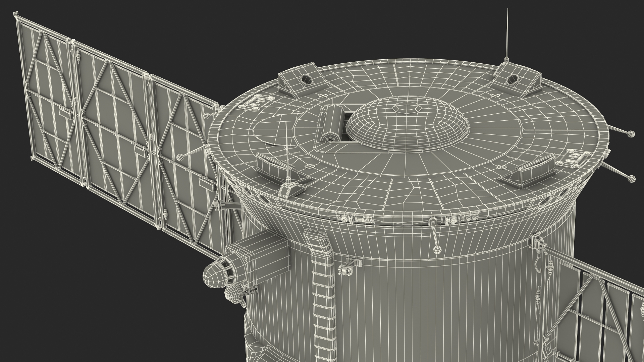Click the central dome on top
Screen dimensions: 644x362
coord(407,130)
